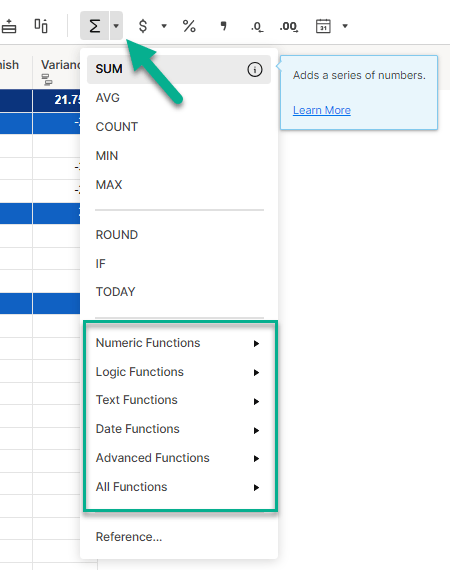
Task: Select SUM from the functions menu
Action: point(179,69)
